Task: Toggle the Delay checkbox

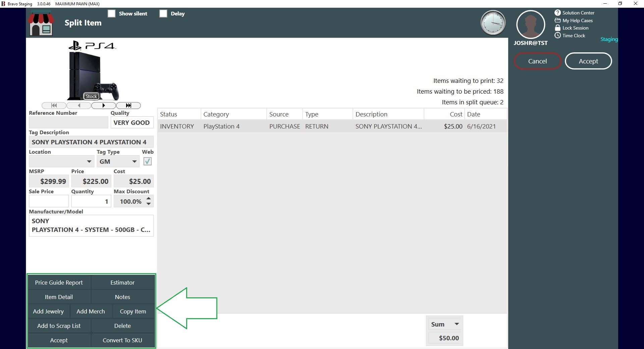Action: click(x=163, y=13)
